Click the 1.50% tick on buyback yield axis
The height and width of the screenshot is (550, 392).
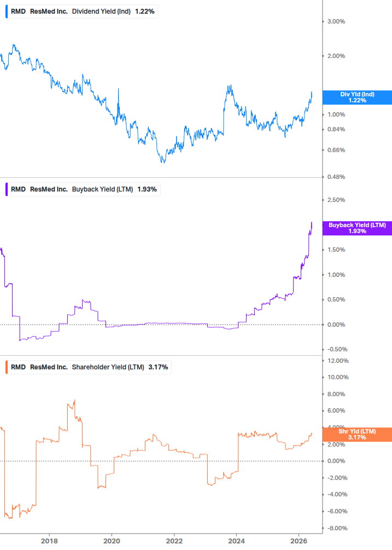tap(336, 250)
